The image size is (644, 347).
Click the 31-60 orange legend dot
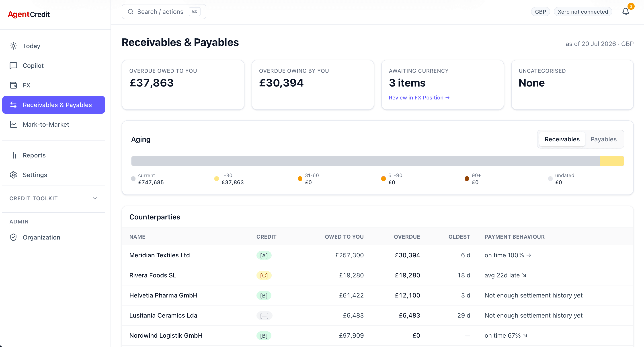pos(300,179)
